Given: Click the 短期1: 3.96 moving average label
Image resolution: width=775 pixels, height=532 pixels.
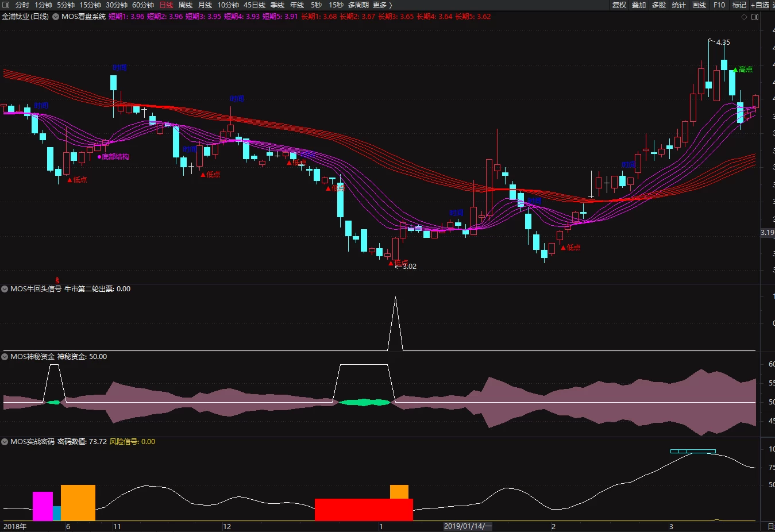Looking at the screenshot, I should tap(126, 17).
